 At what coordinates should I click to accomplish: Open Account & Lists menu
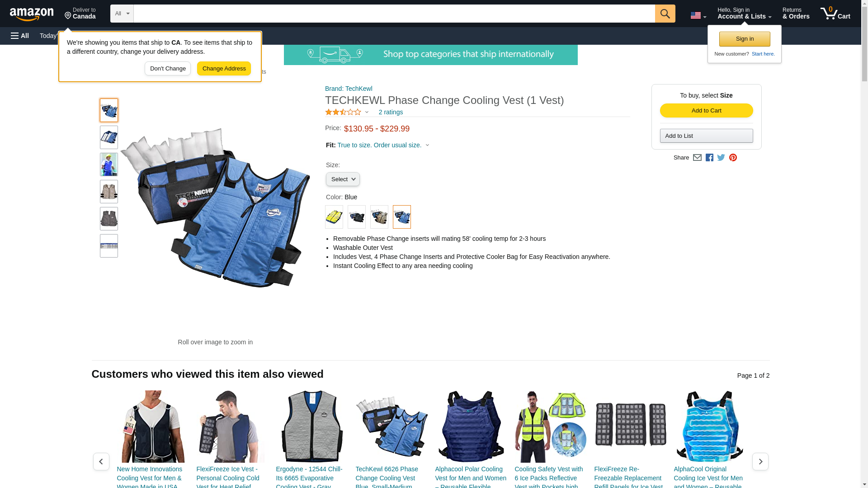(x=744, y=14)
